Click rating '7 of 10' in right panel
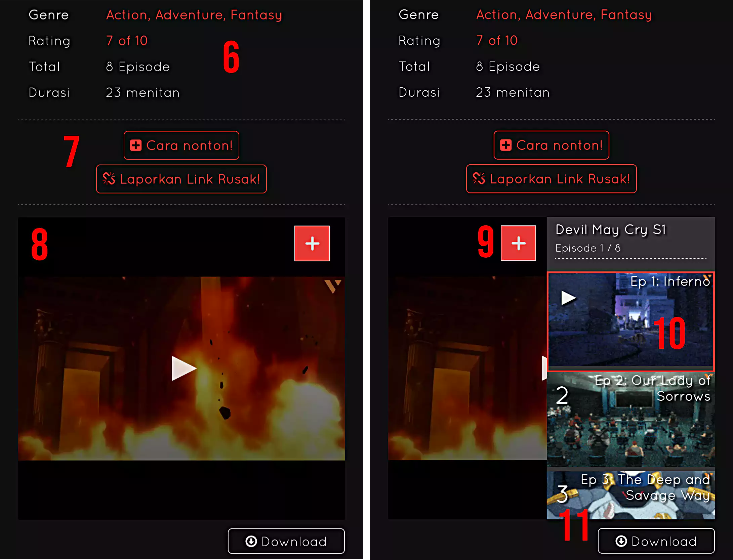This screenshot has width=733, height=560. click(x=497, y=41)
